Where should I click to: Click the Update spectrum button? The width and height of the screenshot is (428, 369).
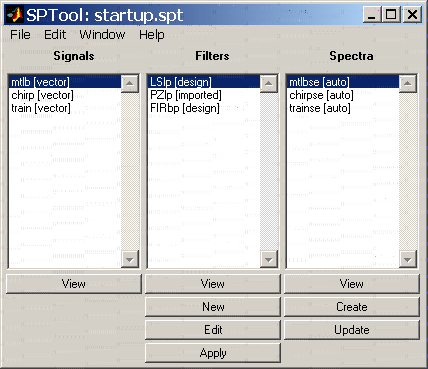(x=352, y=330)
